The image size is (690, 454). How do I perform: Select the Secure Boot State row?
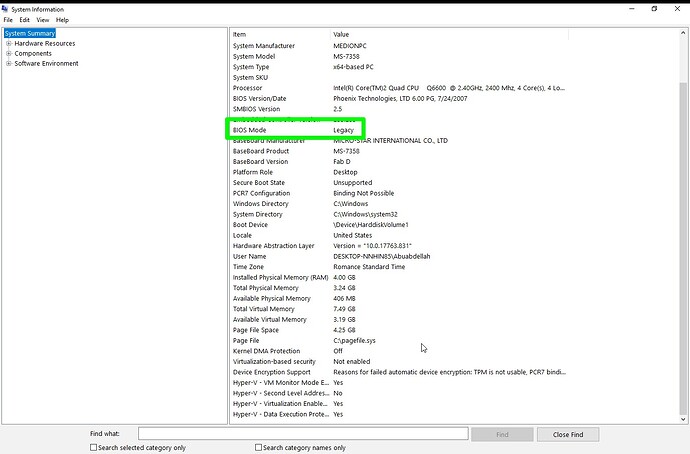(400, 183)
